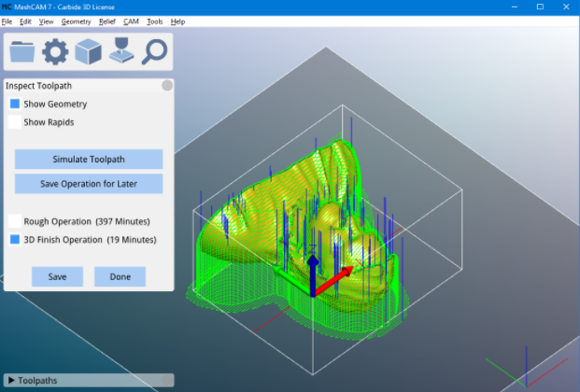Open settings via the gear icon
This screenshot has width=580, height=392.
click(55, 51)
